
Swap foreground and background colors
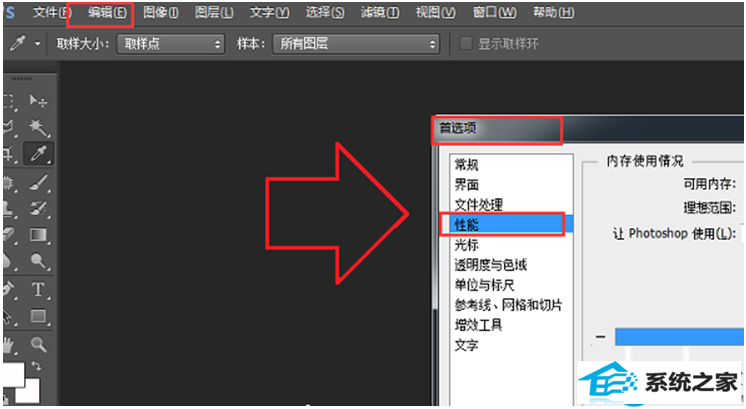(x=36, y=365)
